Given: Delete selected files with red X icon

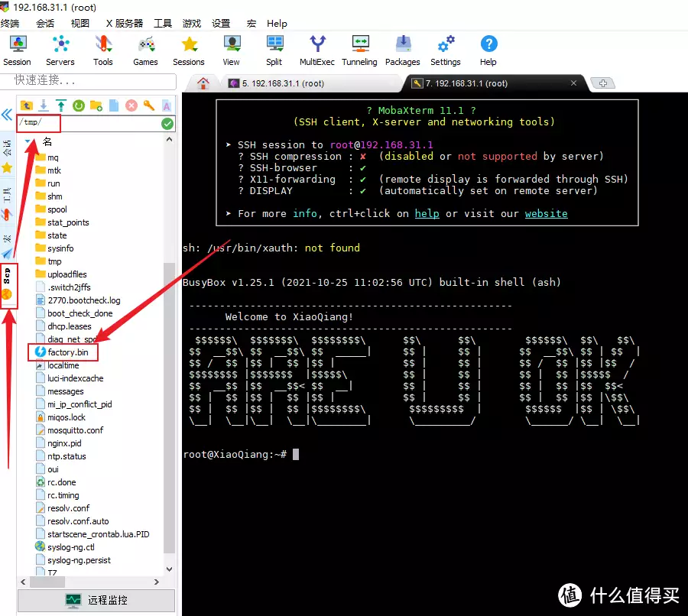Looking at the screenshot, I should click(x=131, y=105).
